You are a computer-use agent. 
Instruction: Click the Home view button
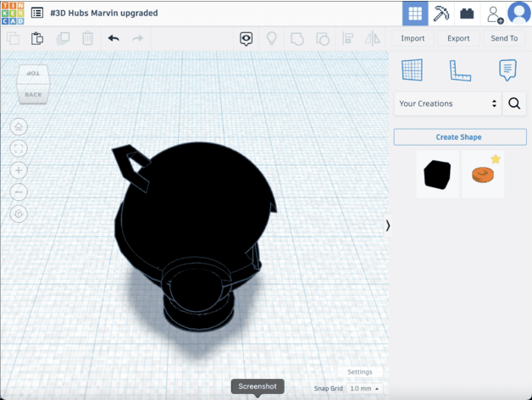pyautogui.click(x=19, y=126)
